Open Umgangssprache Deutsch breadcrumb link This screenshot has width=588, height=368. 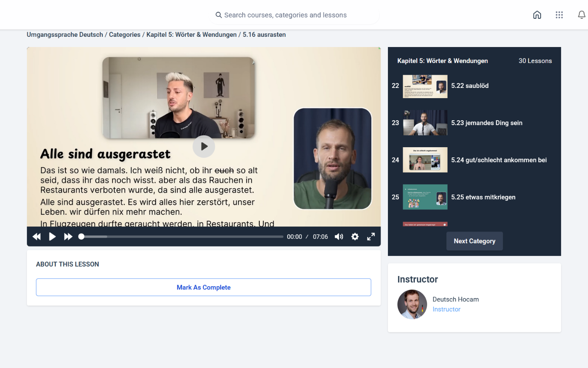65,35
